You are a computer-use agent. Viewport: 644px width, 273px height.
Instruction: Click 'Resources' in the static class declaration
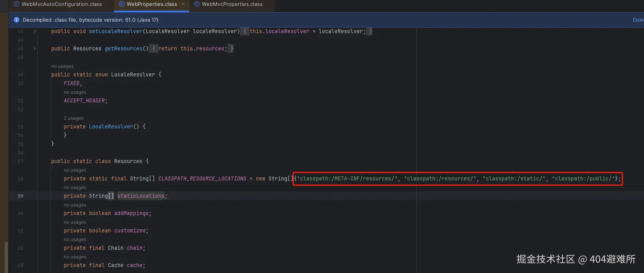(128, 161)
